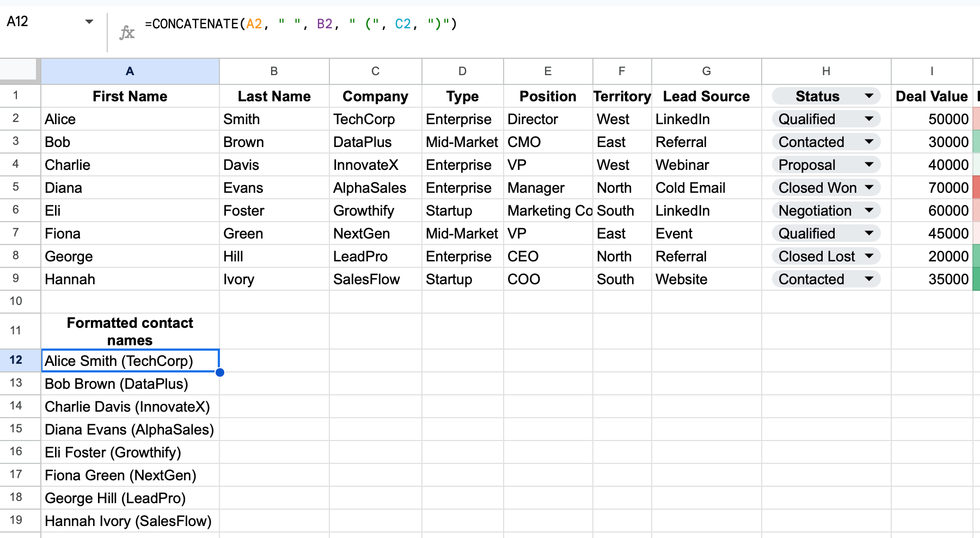Select the Formatted contact names heading cell
The width and height of the screenshot is (980, 538).
tap(130, 331)
